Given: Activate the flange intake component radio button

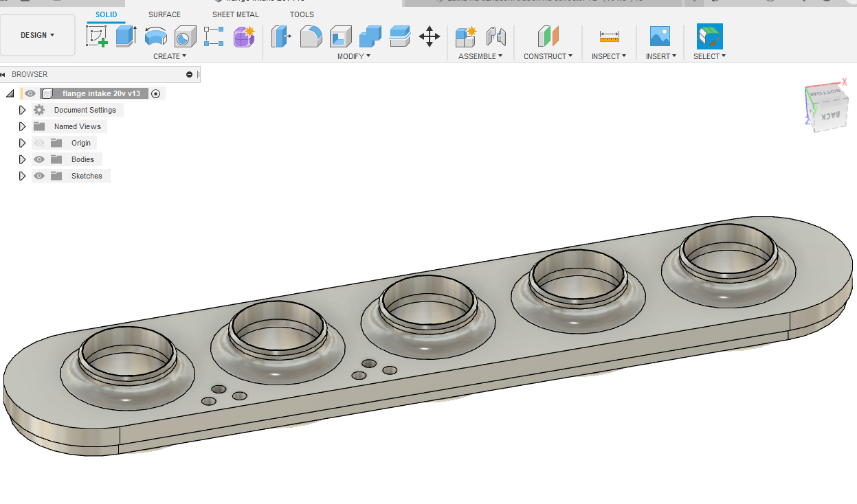Looking at the screenshot, I should pos(156,93).
